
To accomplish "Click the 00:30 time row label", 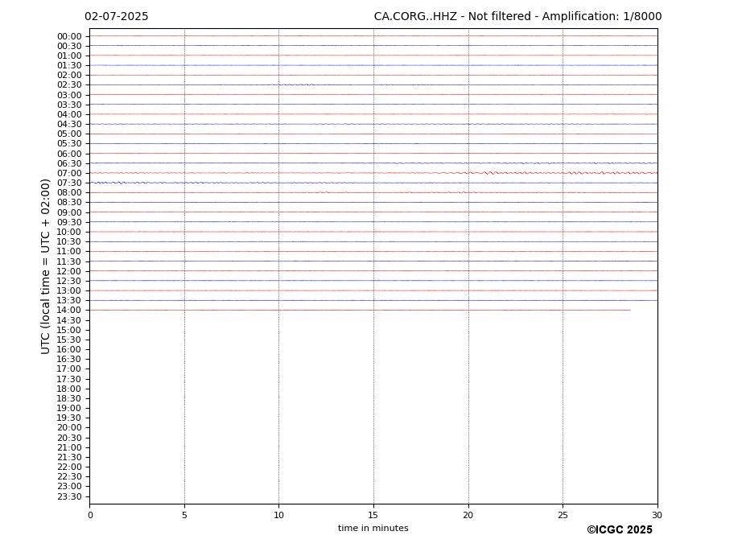I will pyautogui.click(x=69, y=46).
